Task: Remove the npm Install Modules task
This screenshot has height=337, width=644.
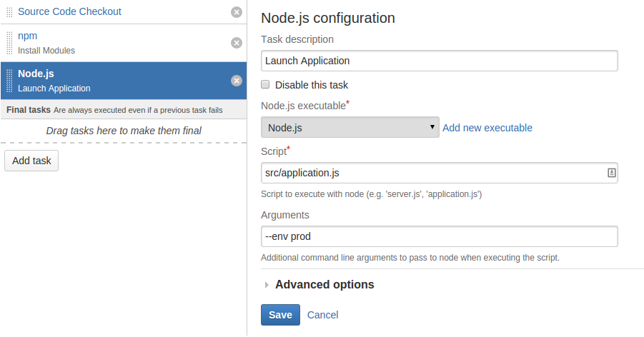Action: point(236,43)
